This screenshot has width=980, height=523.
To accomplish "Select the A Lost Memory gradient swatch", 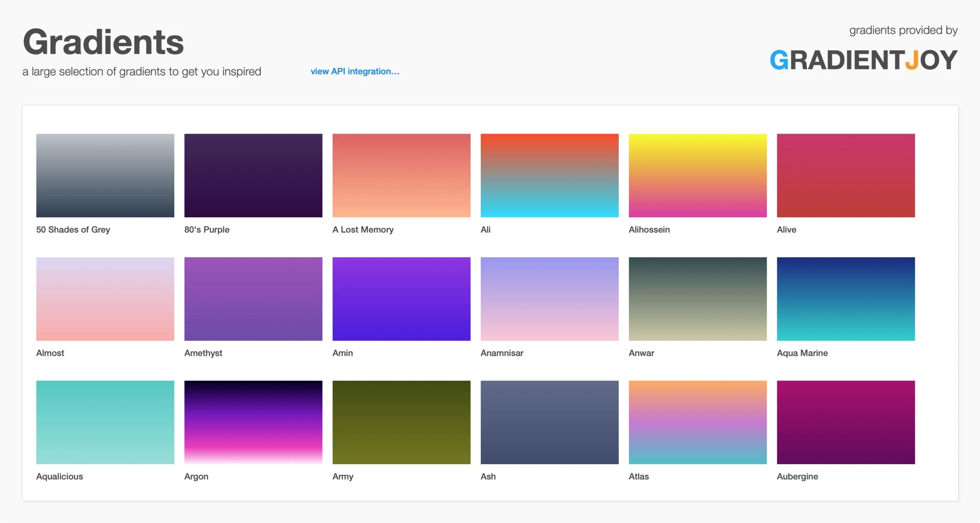I will [402, 175].
